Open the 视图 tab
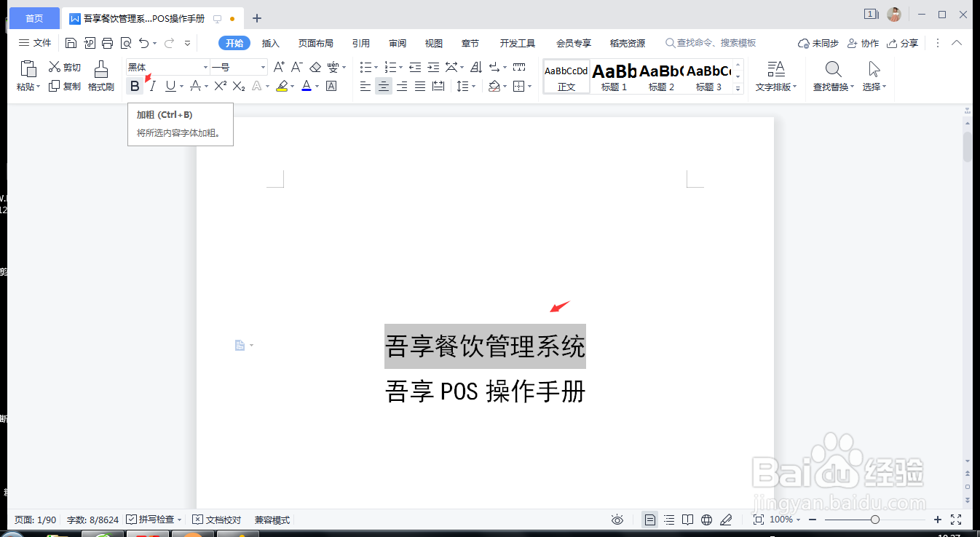The height and width of the screenshot is (537, 980). (x=434, y=43)
